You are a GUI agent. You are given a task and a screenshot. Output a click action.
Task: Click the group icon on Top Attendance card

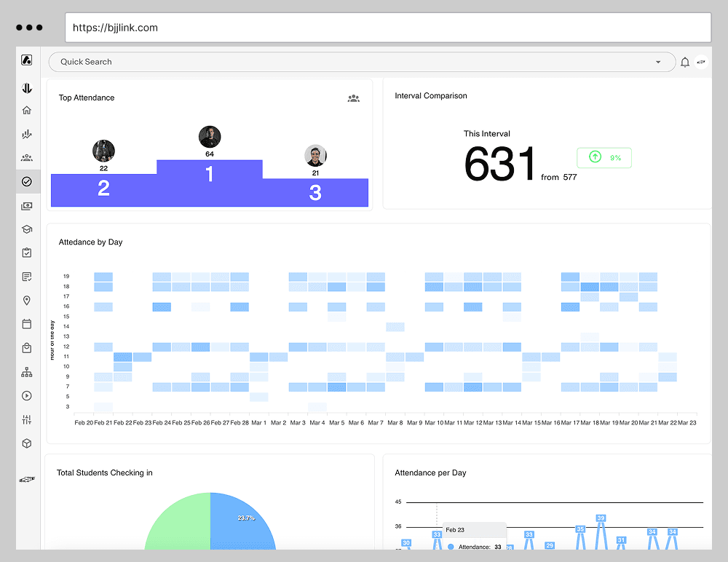click(x=354, y=98)
